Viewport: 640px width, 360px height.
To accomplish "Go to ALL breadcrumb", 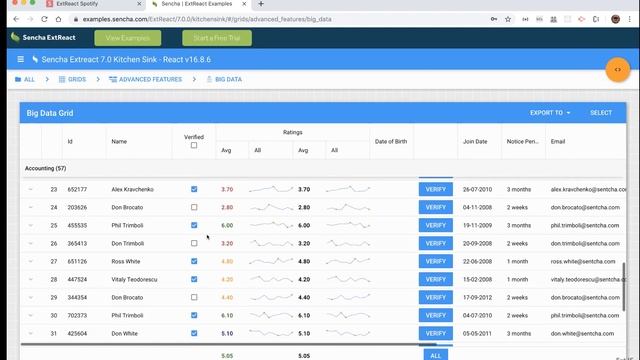I will click(x=24, y=79).
